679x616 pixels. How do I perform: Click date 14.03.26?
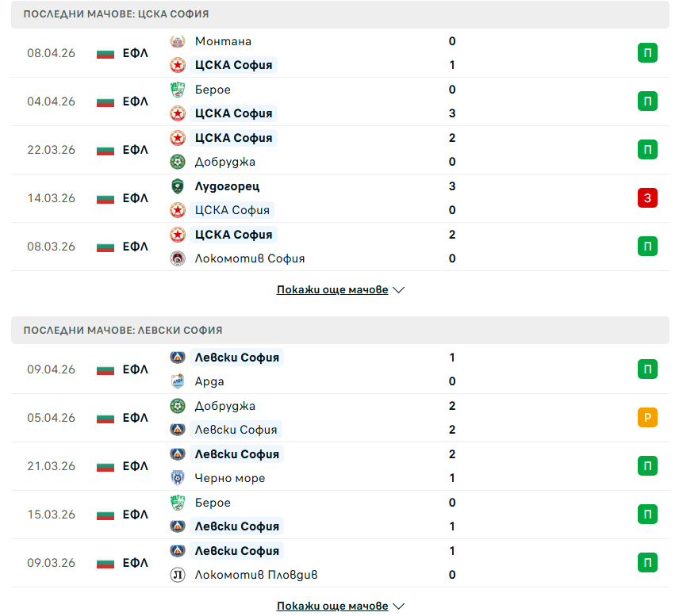pos(51,198)
